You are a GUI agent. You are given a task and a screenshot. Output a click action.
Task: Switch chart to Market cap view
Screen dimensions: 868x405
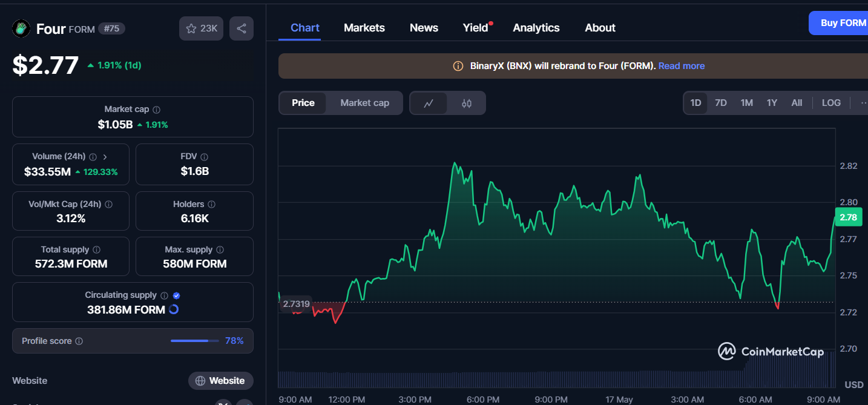(364, 103)
